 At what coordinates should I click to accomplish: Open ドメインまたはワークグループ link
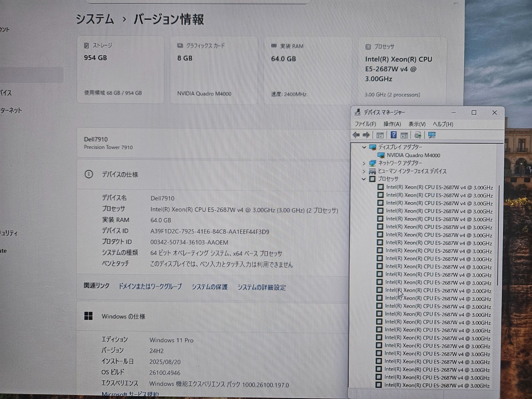coord(150,286)
